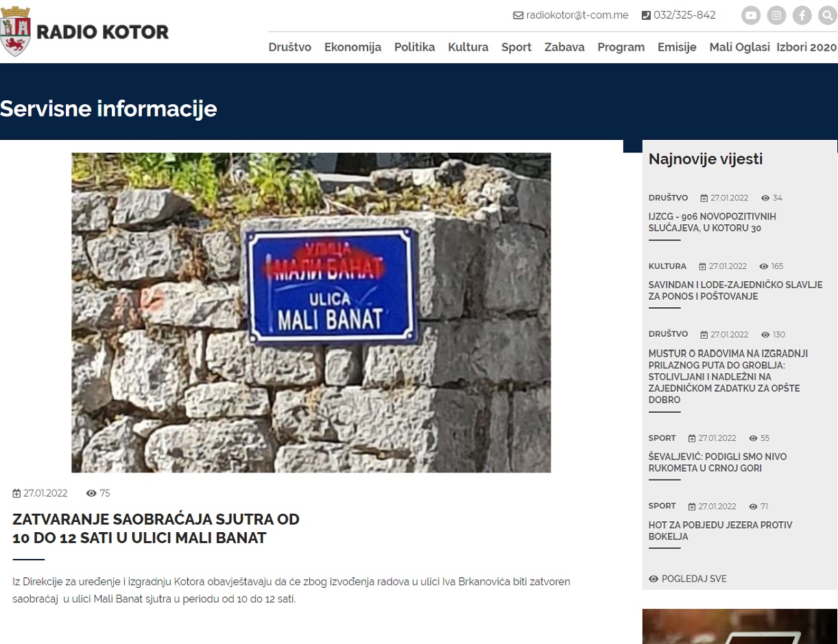Viewport: 838px width, 644px height.
Task: Open the Mali Oglasi menu item
Action: (740, 47)
